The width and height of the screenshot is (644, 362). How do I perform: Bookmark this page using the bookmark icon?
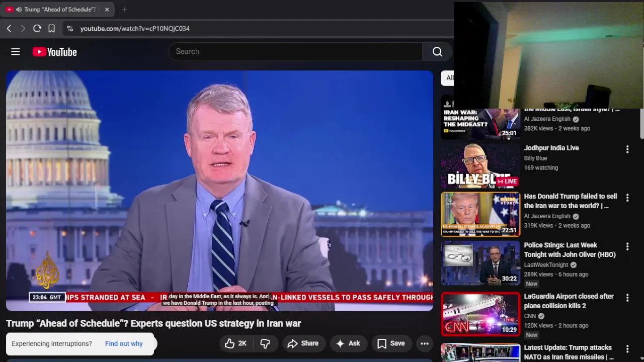pyautogui.click(x=51, y=29)
